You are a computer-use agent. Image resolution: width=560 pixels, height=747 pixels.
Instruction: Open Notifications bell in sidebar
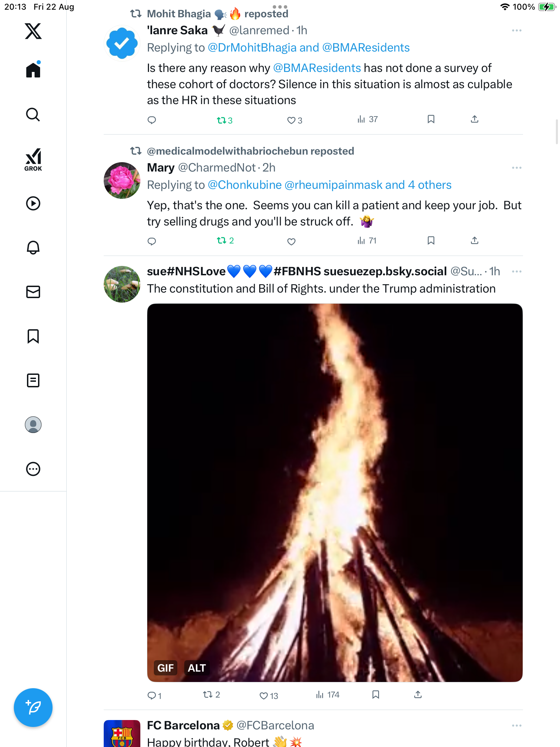point(33,248)
